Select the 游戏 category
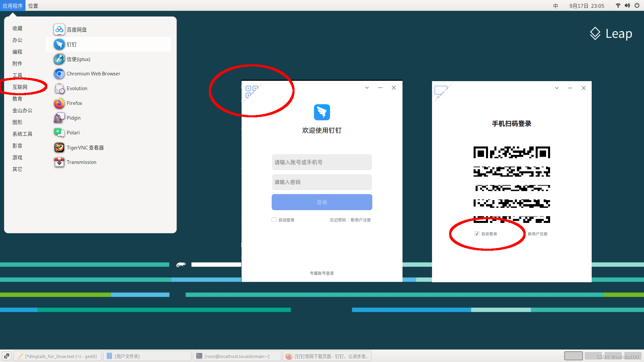The height and width of the screenshot is (362, 644). click(x=17, y=158)
